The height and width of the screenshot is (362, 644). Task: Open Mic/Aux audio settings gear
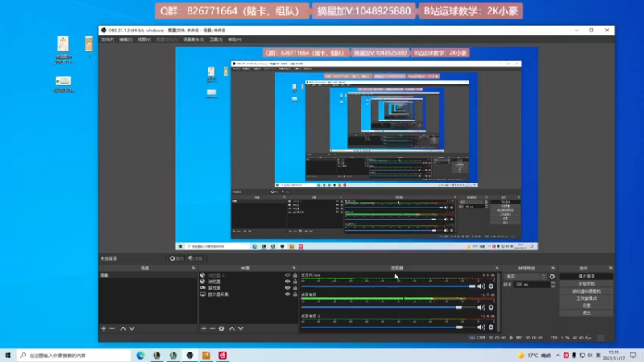coord(491,286)
